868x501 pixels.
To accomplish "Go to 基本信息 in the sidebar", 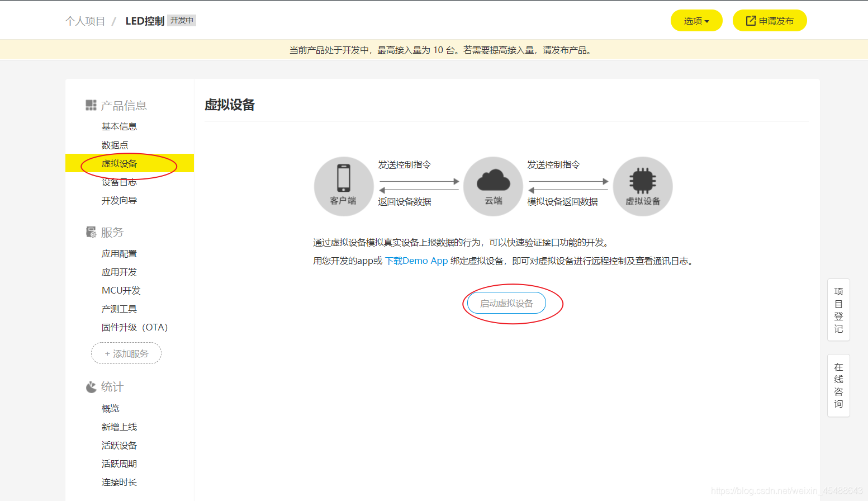I will [119, 127].
